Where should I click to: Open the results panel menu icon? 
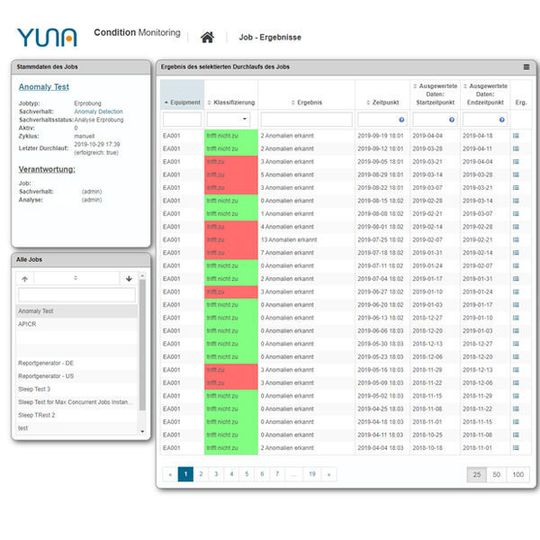click(527, 67)
